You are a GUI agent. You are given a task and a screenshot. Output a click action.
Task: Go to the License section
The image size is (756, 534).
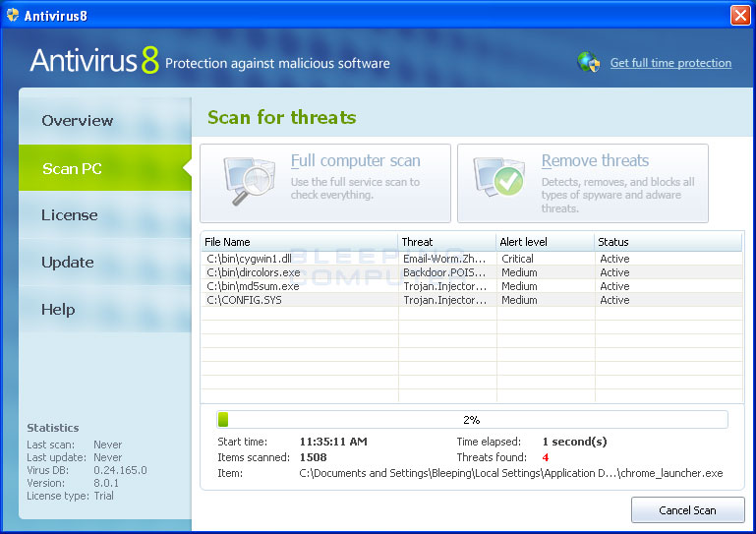point(105,214)
